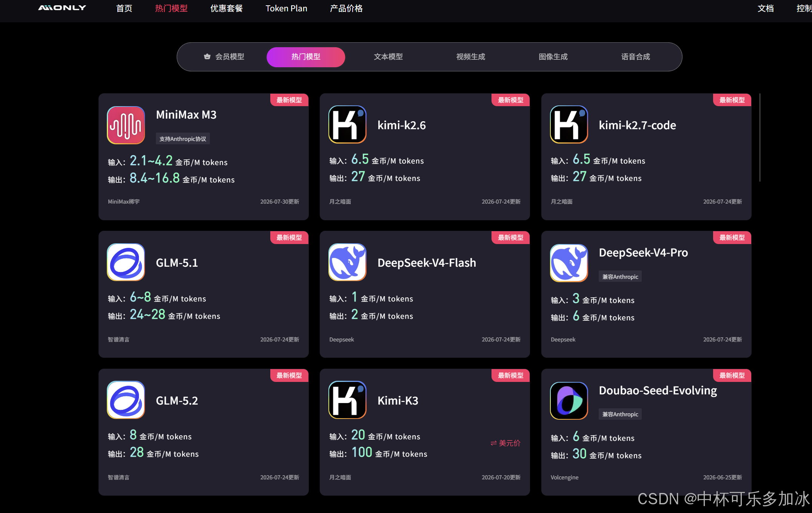Click the output price 100 on Kimi-K3
This screenshot has height=513, width=812.
coord(362,452)
